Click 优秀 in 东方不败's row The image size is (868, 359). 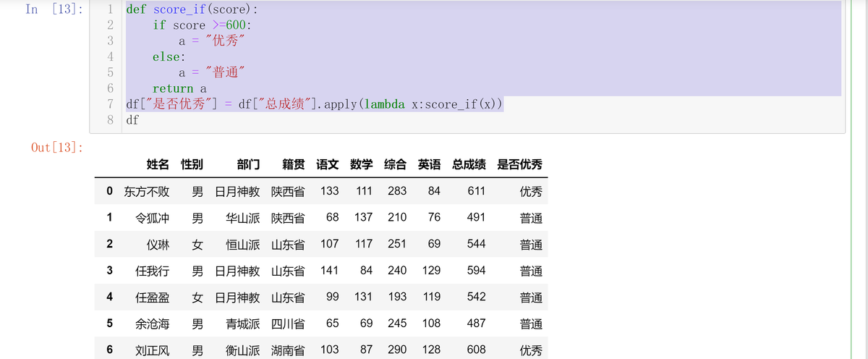531,192
